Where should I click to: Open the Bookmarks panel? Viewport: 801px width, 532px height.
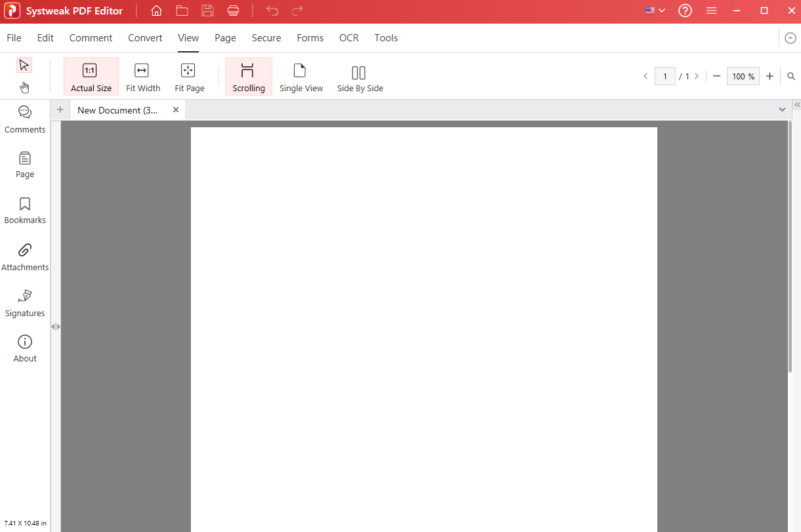coord(25,211)
